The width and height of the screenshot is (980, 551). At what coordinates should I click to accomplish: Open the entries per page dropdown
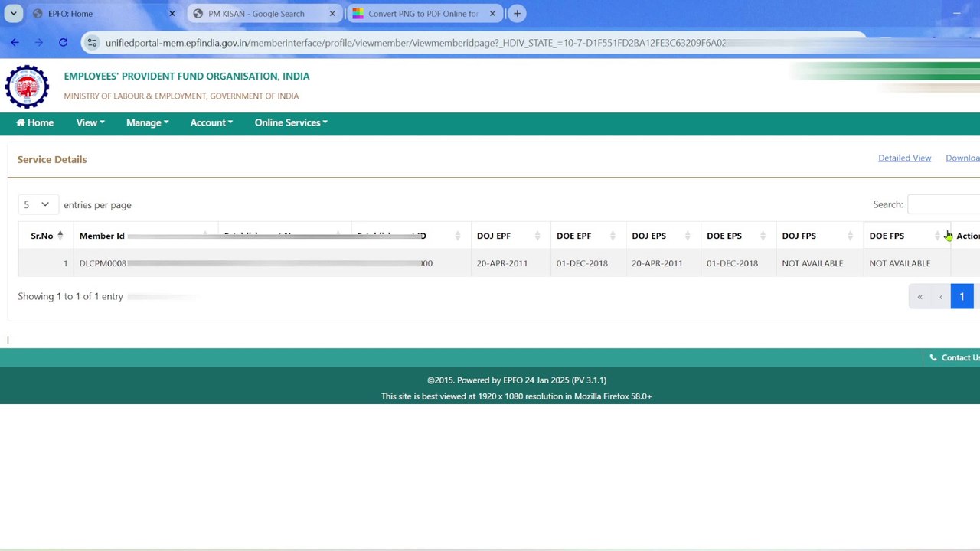(37, 204)
